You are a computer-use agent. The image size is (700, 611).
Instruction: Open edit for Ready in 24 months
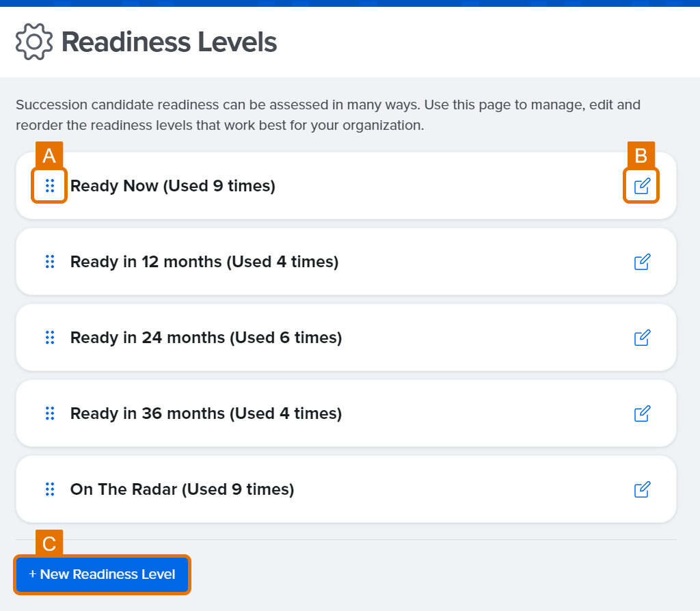(642, 338)
